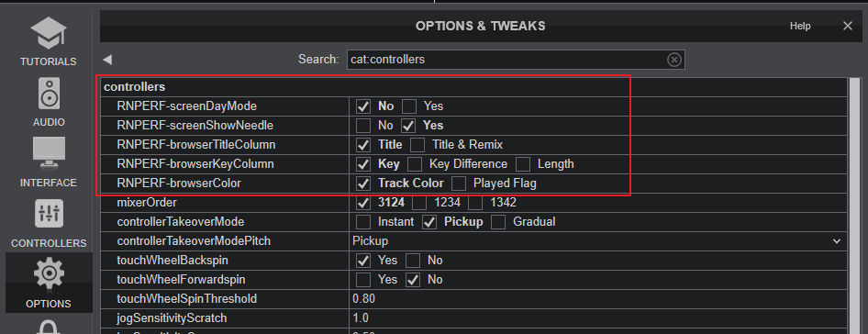Close the Options & Tweaks window
Image resolution: width=868 pixels, height=334 pixels.
click(x=848, y=26)
